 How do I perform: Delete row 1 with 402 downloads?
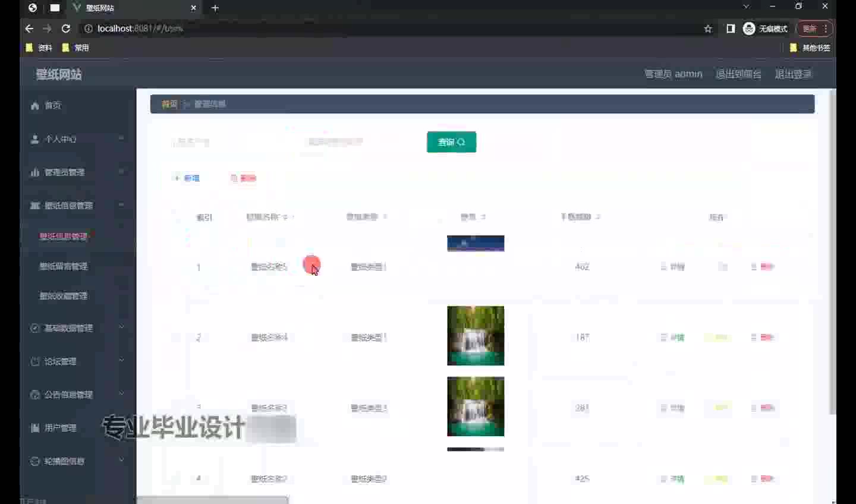click(763, 267)
